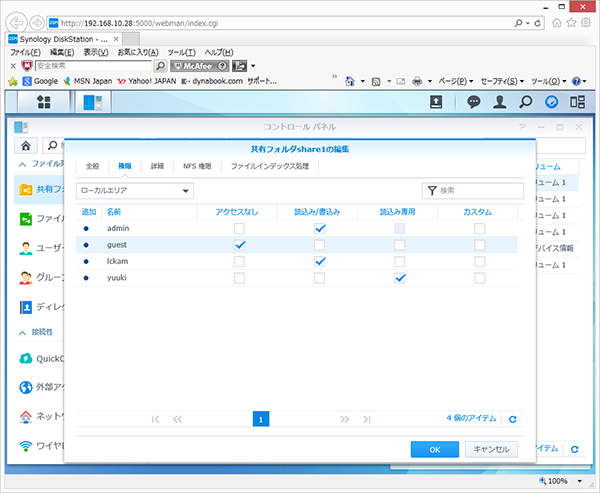Open the home button dropdown arrow

pos(362,81)
